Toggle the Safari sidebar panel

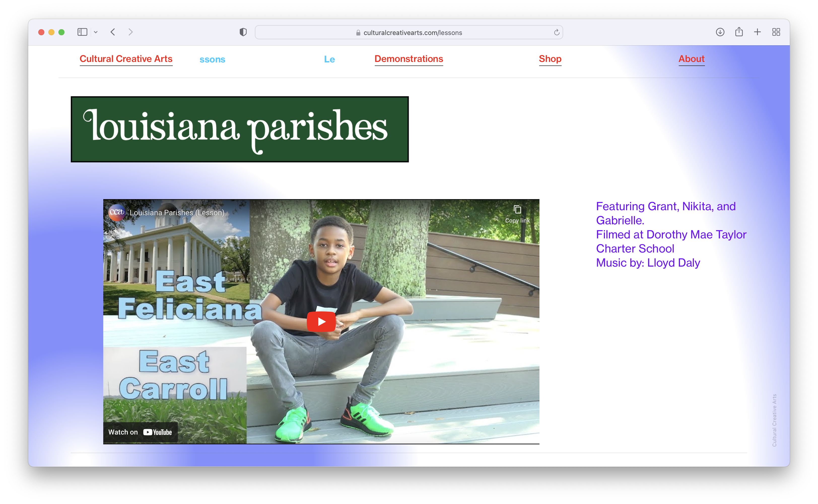pos(82,32)
